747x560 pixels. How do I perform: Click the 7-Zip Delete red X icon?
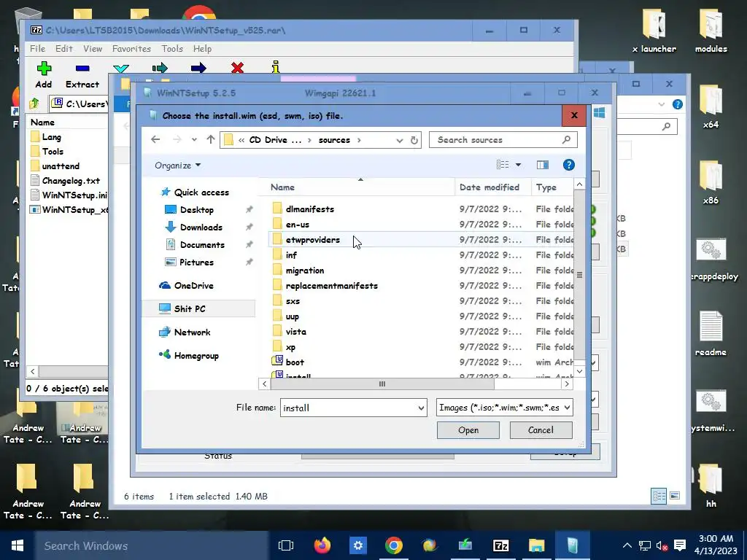pos(237,68)
